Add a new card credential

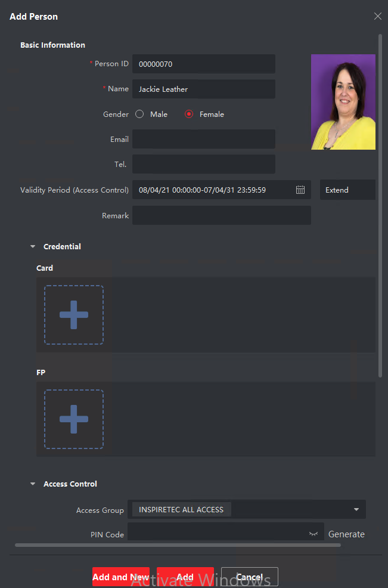pos(74,315)
